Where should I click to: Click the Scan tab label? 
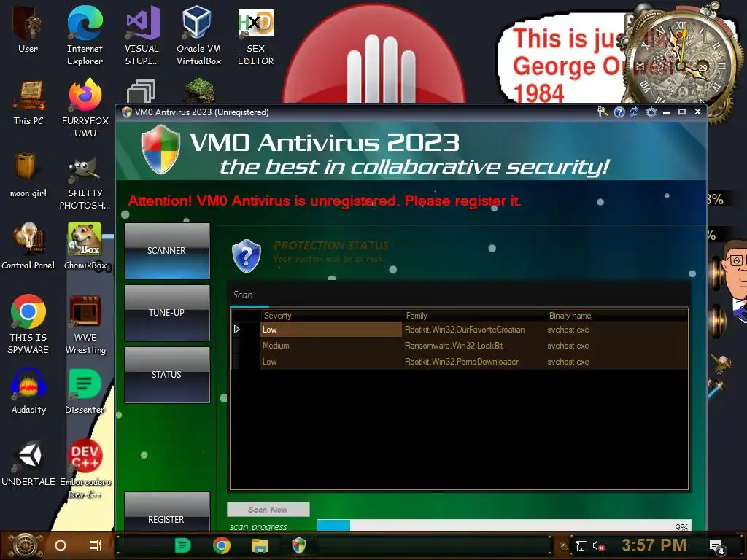click(242, 295)
